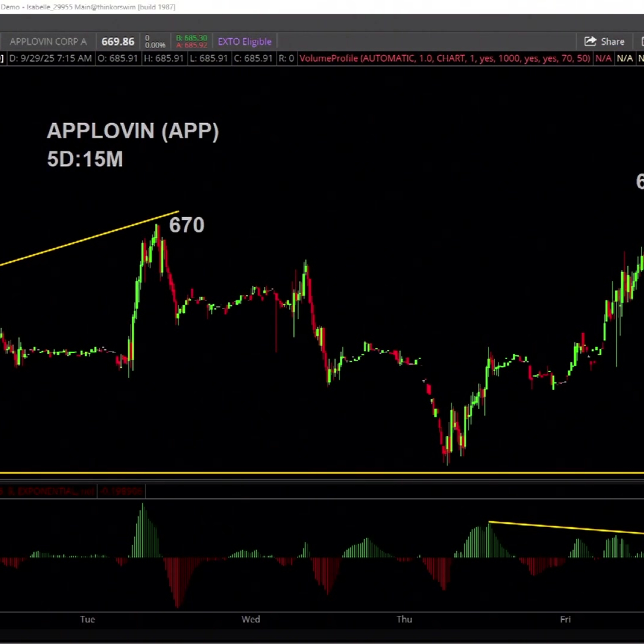
Task: Click the high value "H: 685.91"
Action: click(x=164, y=59)
